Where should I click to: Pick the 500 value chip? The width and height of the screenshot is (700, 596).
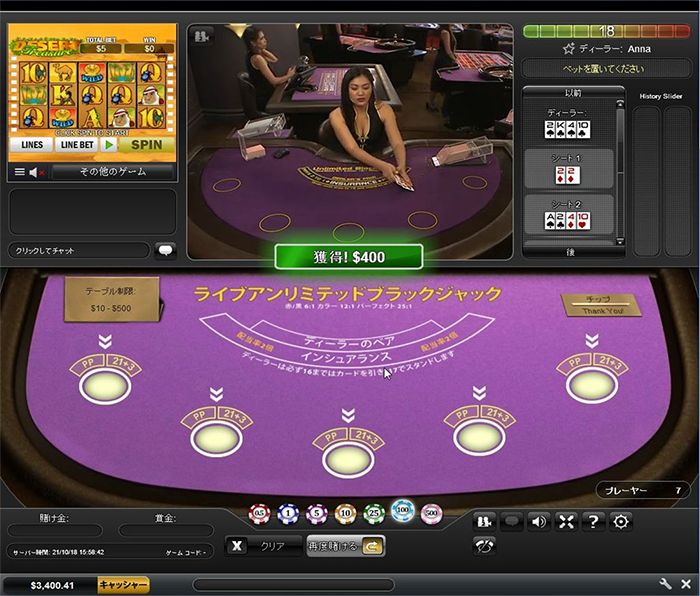point(431,514)
